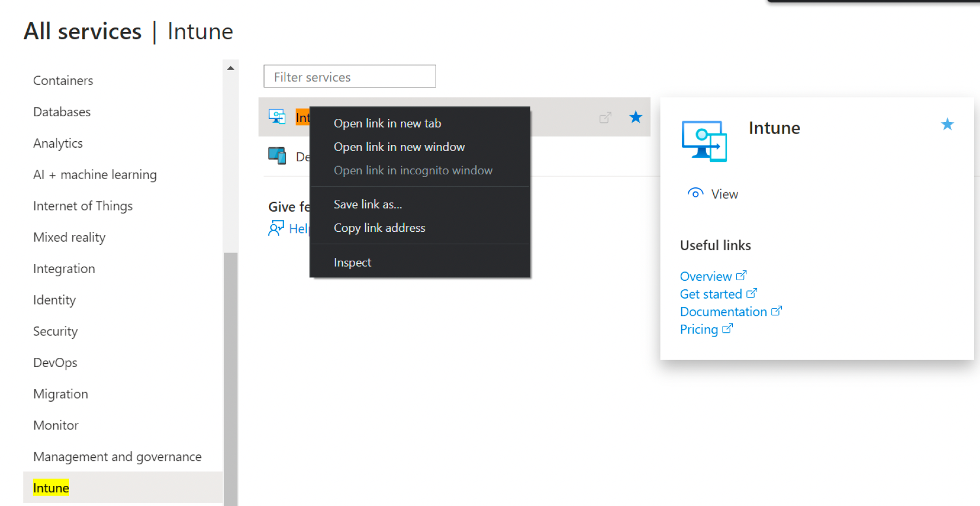Choose "Management and governance" category
Image resolution: width=980 pixels, height=506 pixels.
point(117,457)
